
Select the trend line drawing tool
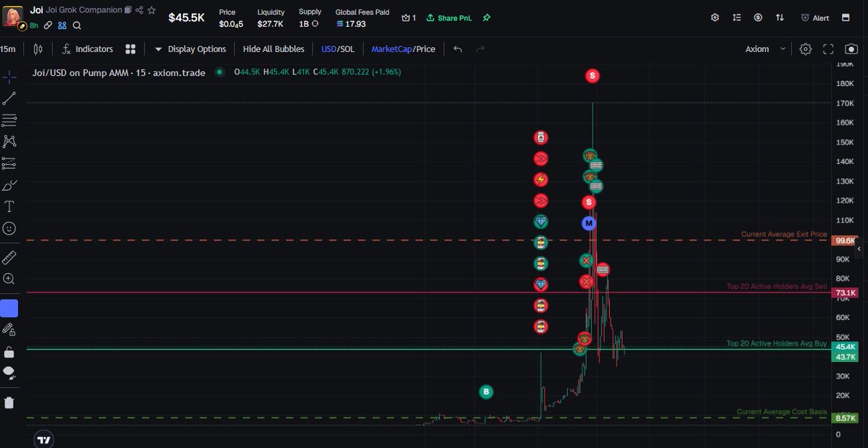tap(9, 98)
